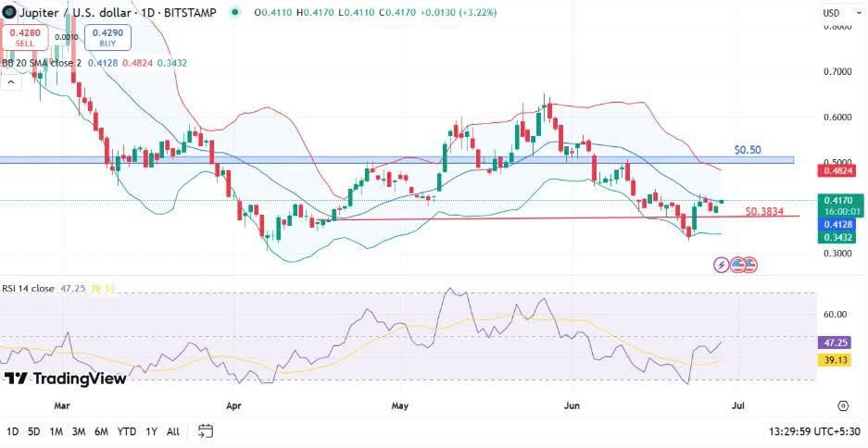This screenshot has width=868, height=448.
Task: Open chart settings hexagon gear icon
Action: (842, 405)
